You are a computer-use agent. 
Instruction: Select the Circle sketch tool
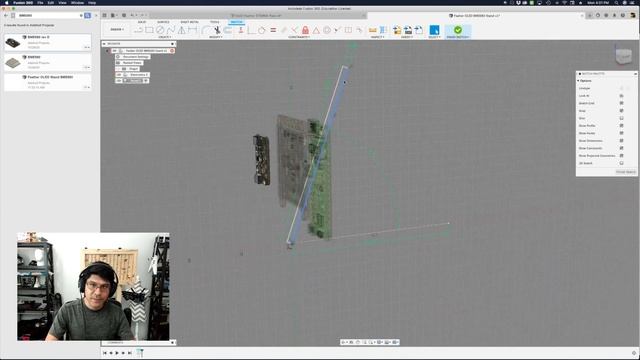tap(160, 30)
